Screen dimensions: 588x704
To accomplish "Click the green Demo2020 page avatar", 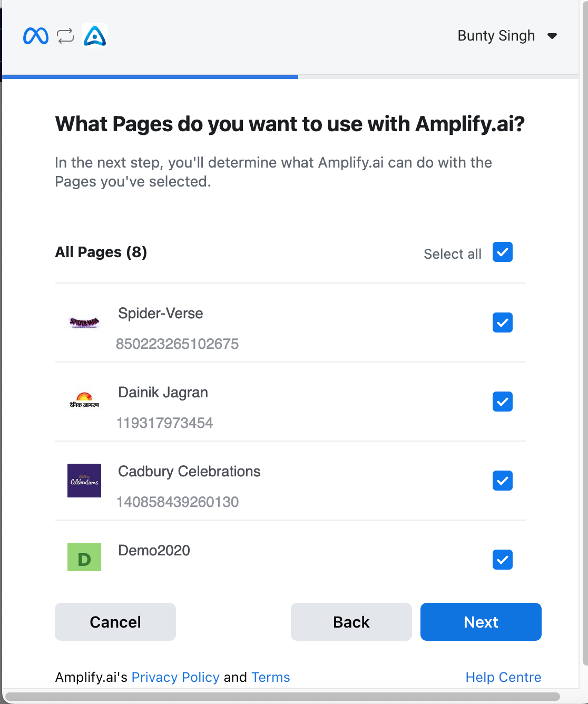I will (x=84, y=557).
